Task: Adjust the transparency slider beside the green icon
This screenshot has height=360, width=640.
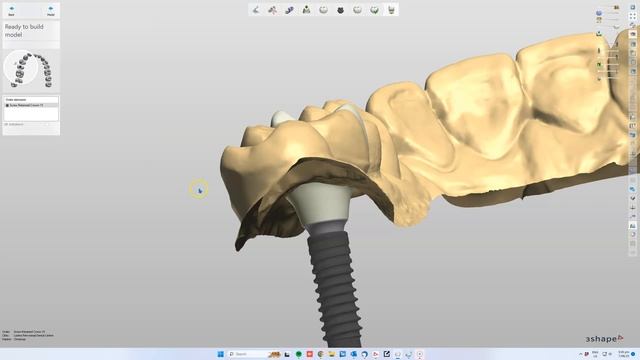Action: click(x=611, y=64)
